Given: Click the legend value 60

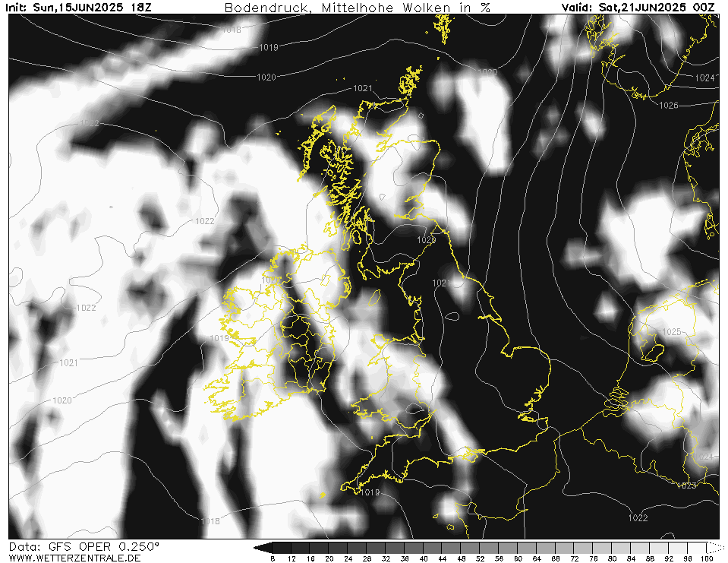Looking at the screenshot, I should tap(518, 558).
